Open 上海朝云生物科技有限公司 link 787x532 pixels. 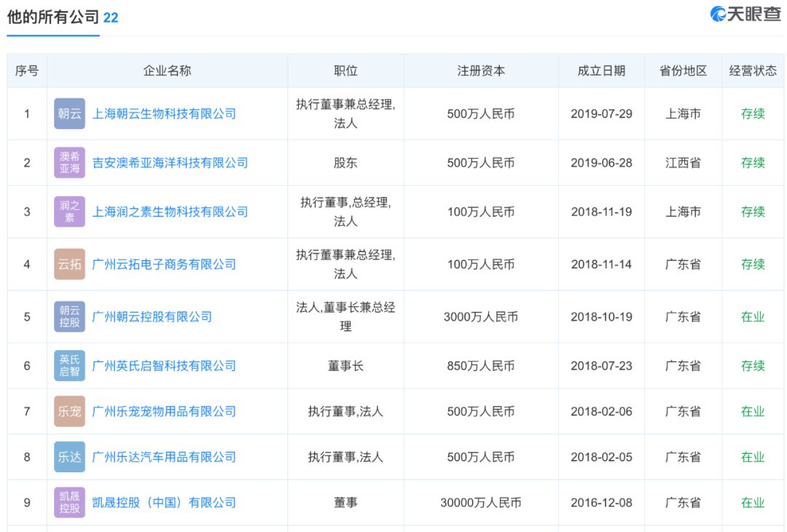tap(164, 114)
